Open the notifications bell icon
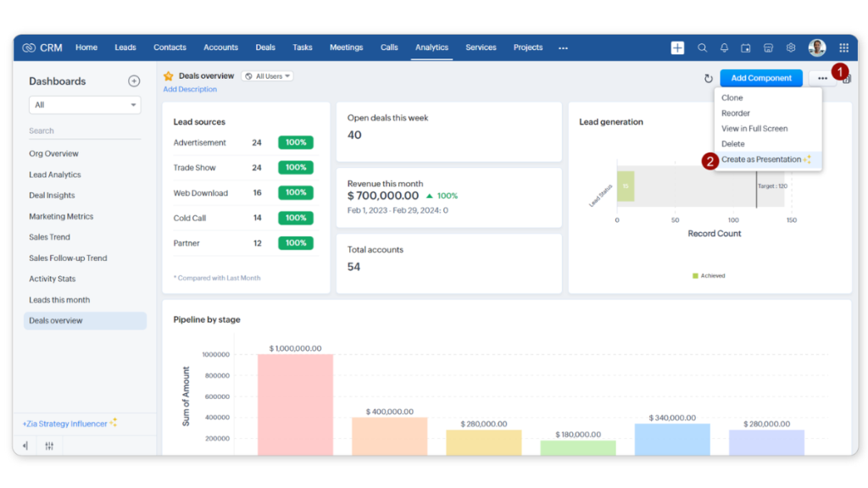Screen dimensions: 868x488 (x=726, y=47)
